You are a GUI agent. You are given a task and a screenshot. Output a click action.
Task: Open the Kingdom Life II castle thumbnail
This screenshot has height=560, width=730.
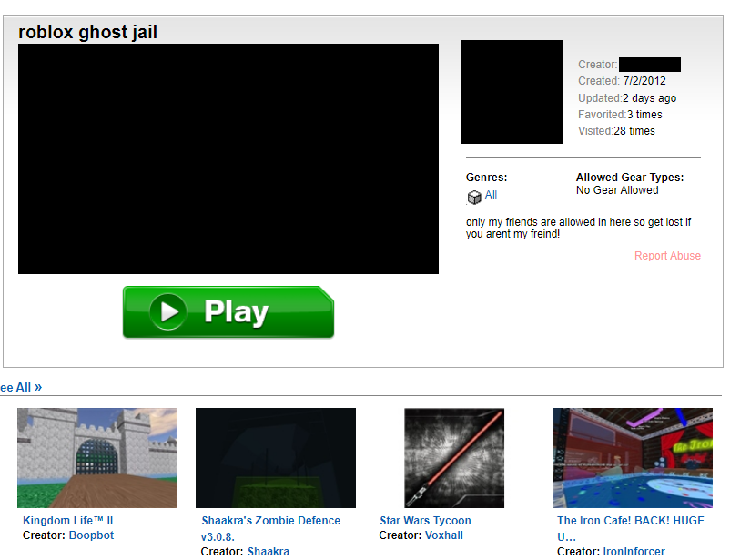(x=97, y=457)
